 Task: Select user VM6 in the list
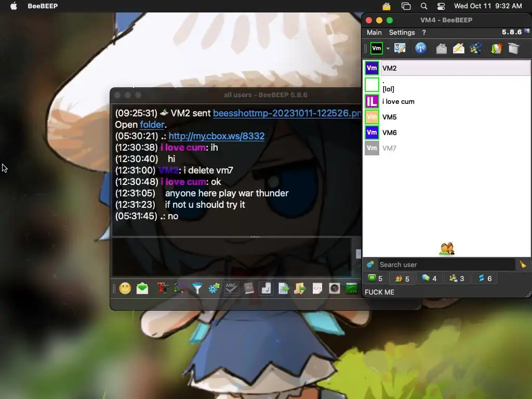[447, 132]
